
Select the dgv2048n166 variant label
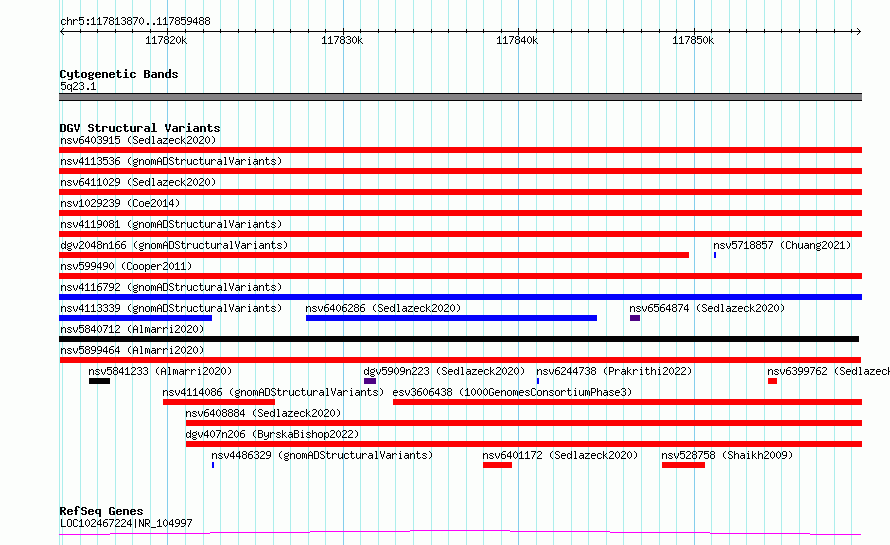pos(174,245)
